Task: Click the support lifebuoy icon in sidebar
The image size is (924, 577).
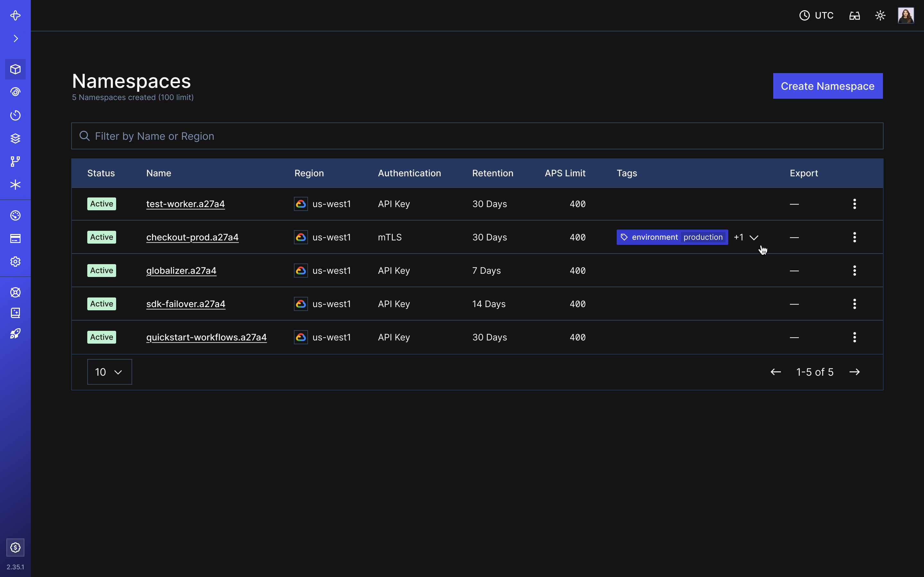Action: coord(15,292)
